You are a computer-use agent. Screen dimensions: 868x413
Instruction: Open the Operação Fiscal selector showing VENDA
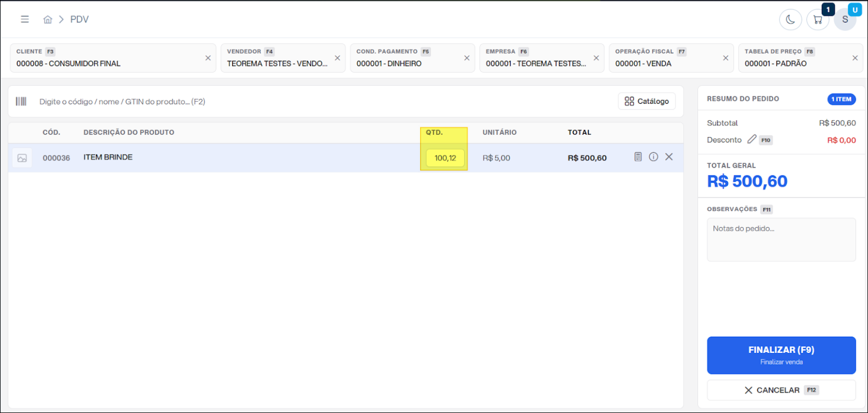click(672, 58)
